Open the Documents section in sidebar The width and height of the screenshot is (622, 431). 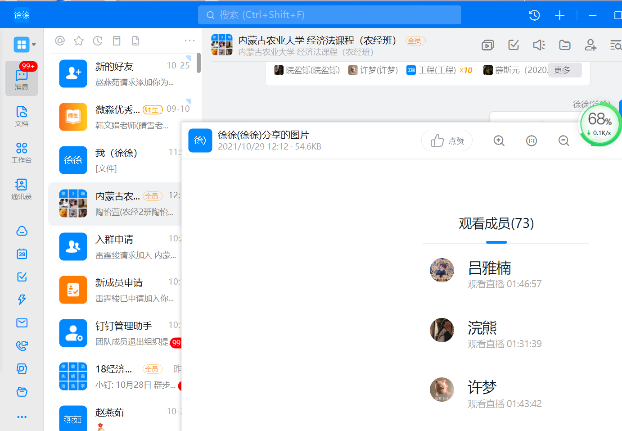[21, 116]
